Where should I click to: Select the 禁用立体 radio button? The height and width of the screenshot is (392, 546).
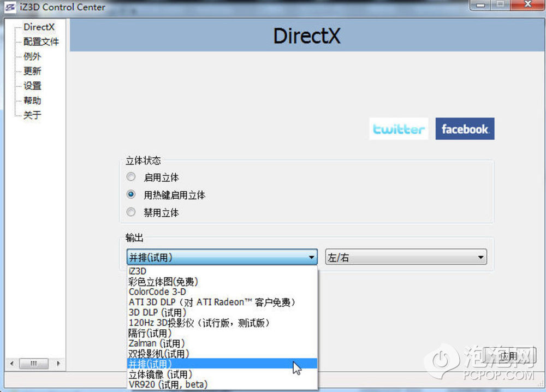pyautogui.click(x=131, y=212)
